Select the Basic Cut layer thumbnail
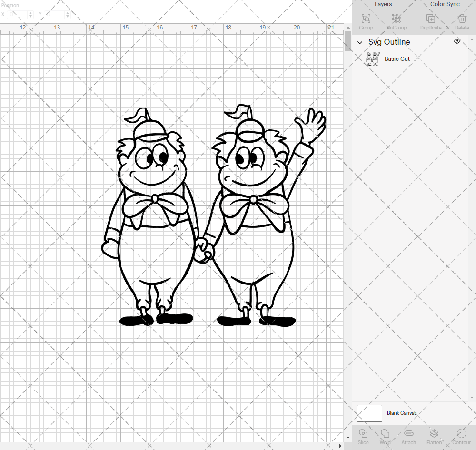This screenshot has width=476, height=450. point(373,59)
